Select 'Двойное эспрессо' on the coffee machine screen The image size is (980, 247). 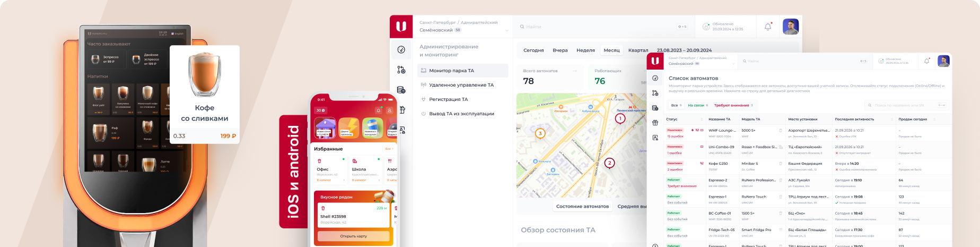148,59
